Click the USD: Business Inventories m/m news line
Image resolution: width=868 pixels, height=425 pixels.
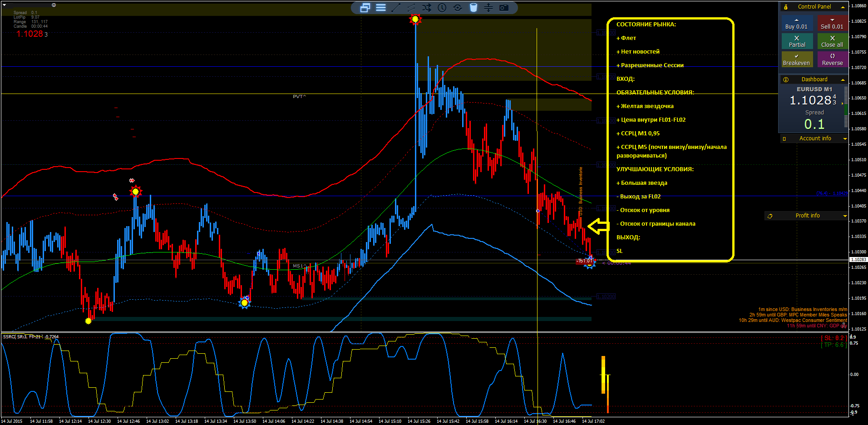[803, 310]
